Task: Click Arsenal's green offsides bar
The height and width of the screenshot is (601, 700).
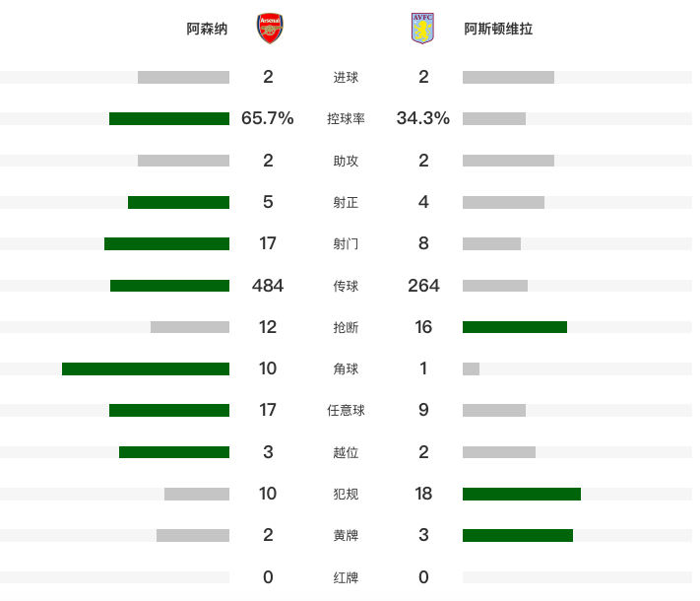Action: (174, 452)
